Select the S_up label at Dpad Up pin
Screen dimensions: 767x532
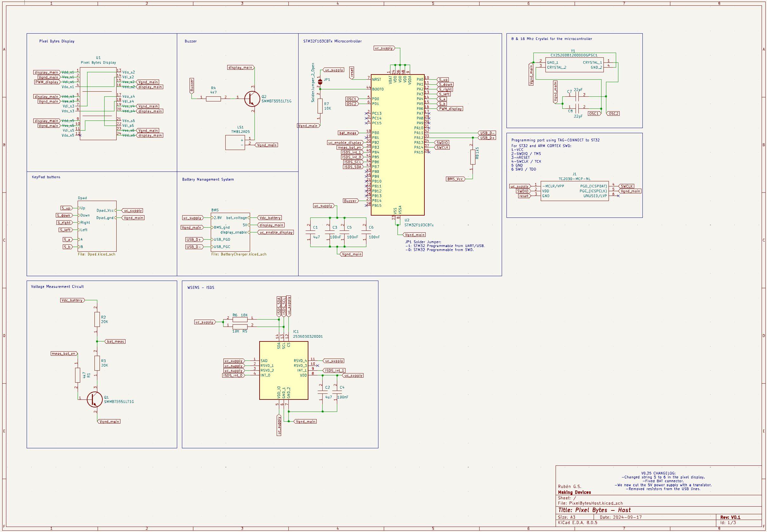tap(66, 208)
